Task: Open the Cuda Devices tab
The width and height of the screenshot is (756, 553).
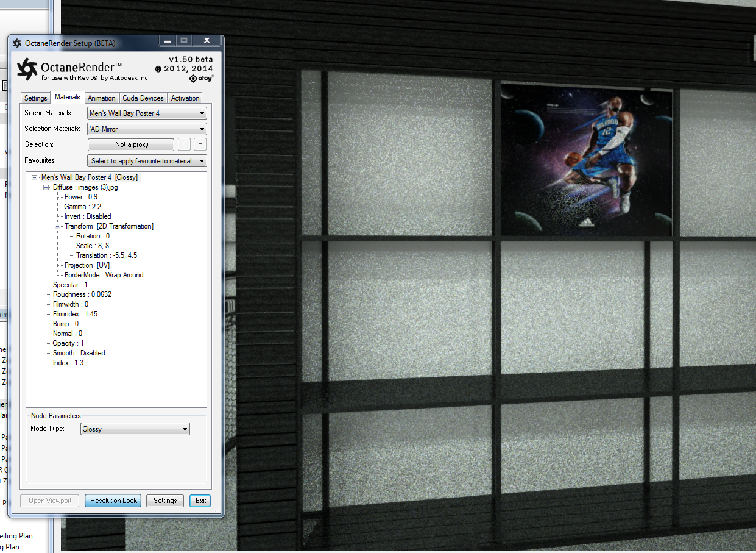Action: pyautogui.click(x=143, y=98)
